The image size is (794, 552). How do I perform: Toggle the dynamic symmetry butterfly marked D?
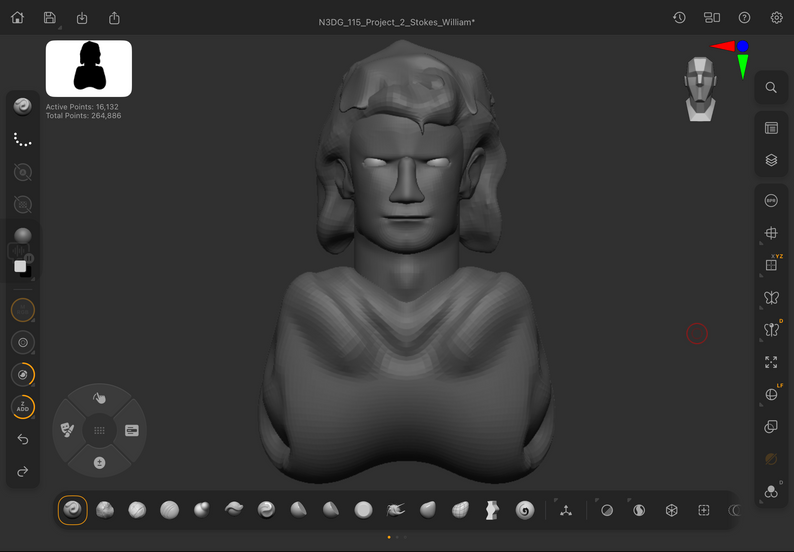[771, 330]
